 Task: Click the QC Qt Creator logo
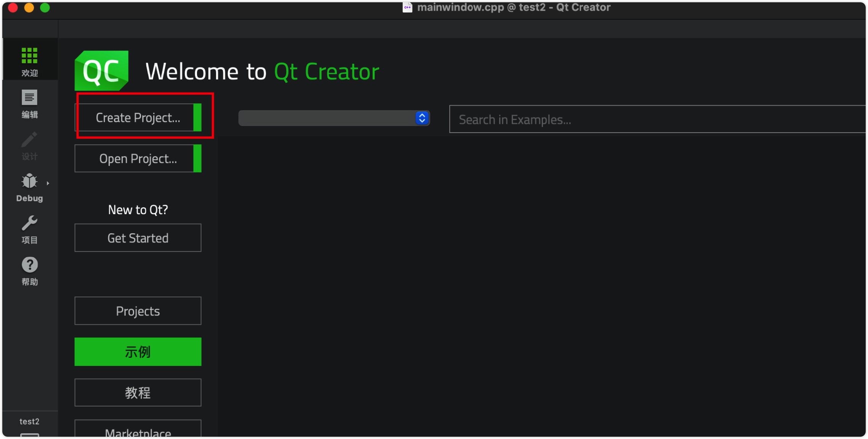tap(101, 70)
